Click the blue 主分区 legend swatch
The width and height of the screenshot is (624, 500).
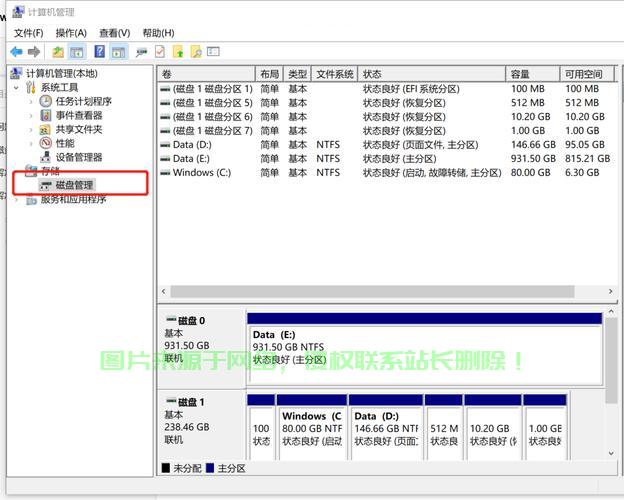[x=210, y=468]
